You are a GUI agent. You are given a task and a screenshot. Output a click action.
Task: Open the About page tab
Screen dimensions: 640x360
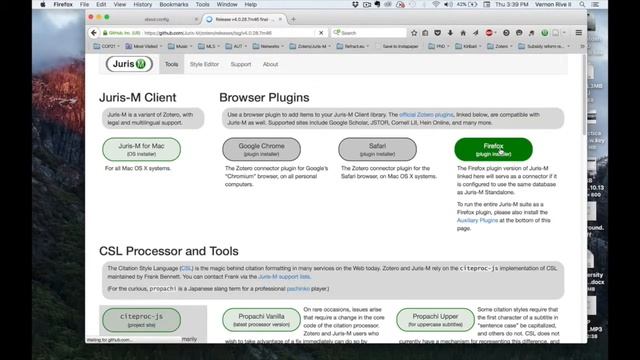click(x=270, y=64)
